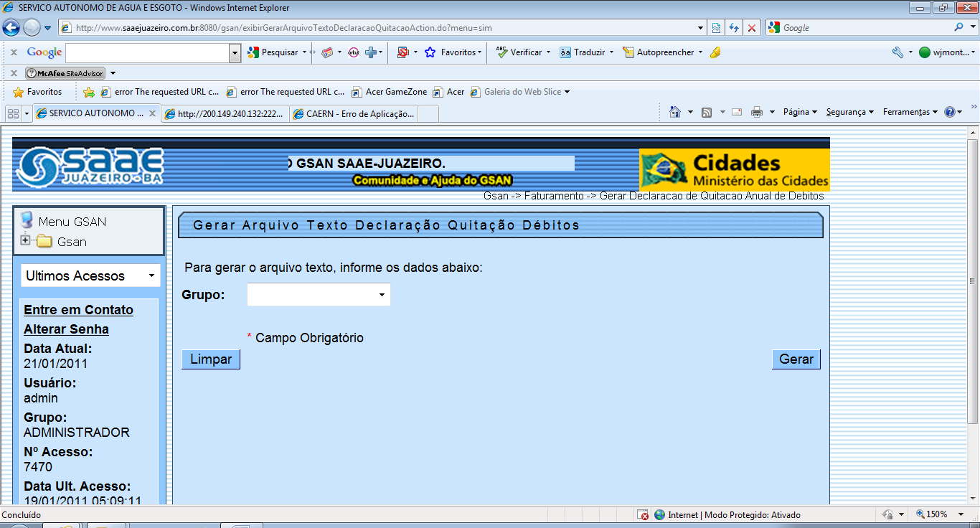Click the Ministério das Cidades banner
The width and height of the screenshot is (980, 528).
click(735, 169)
